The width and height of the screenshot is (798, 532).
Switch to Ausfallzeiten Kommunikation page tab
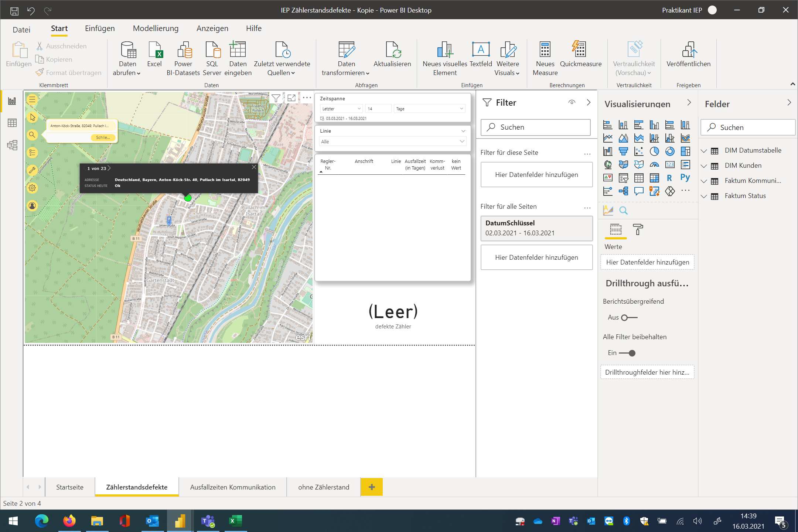(233, 487)
